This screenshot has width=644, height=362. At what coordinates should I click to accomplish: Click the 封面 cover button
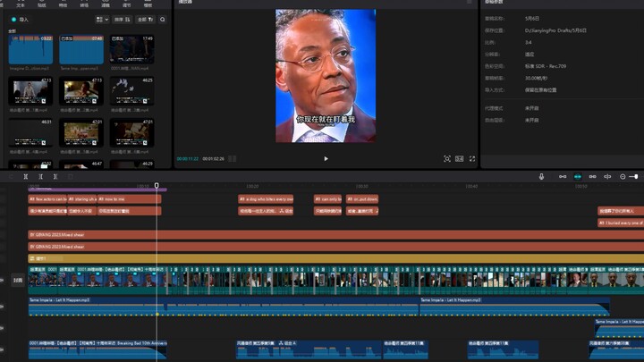tap(18, 281)
